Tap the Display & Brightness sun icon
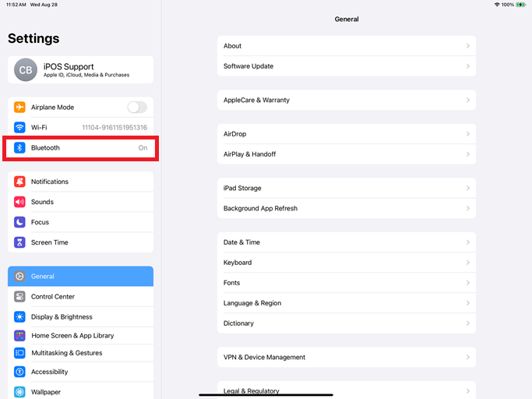The image size is (532, 399). tap(19, 317)
